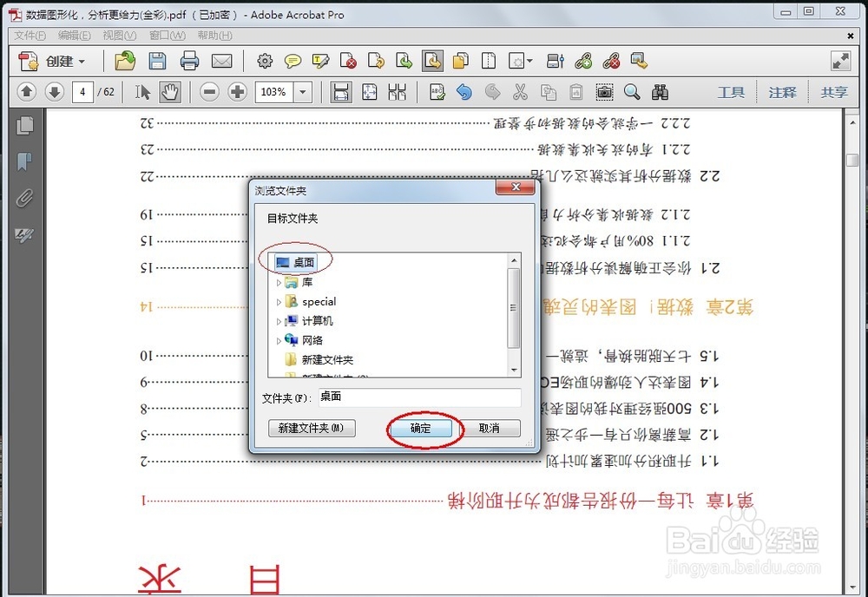This screenshot has width=868, height=597.
Task: Click the selected extract pages icon
Action: tap(432, 61)
